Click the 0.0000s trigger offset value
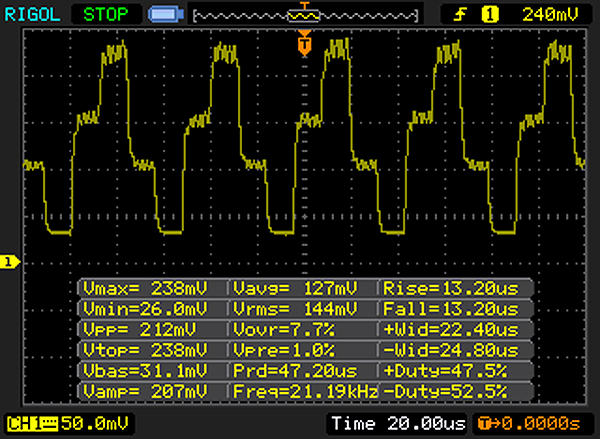This screenshot has height=439, width=600. point(541,424)
